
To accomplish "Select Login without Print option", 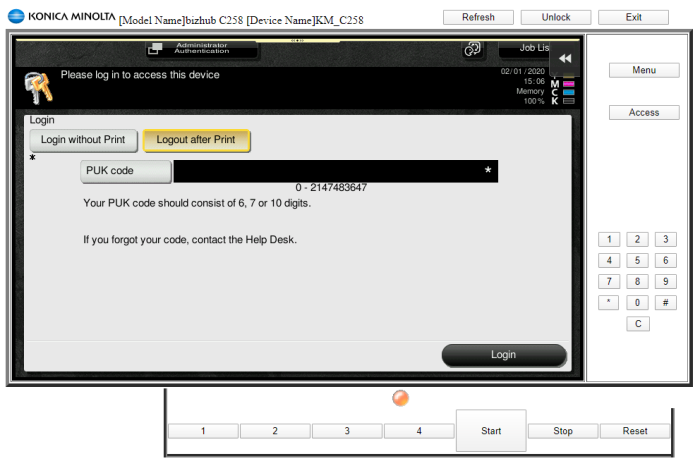I will [83, 140].
